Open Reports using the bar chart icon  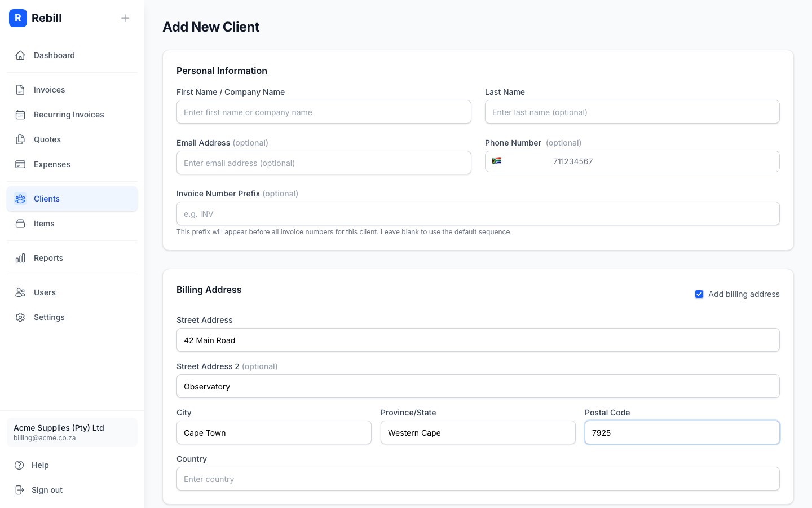point(20,258)
